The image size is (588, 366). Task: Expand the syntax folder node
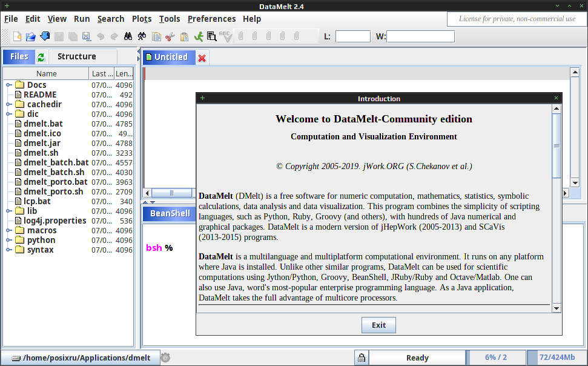point(9,250)
